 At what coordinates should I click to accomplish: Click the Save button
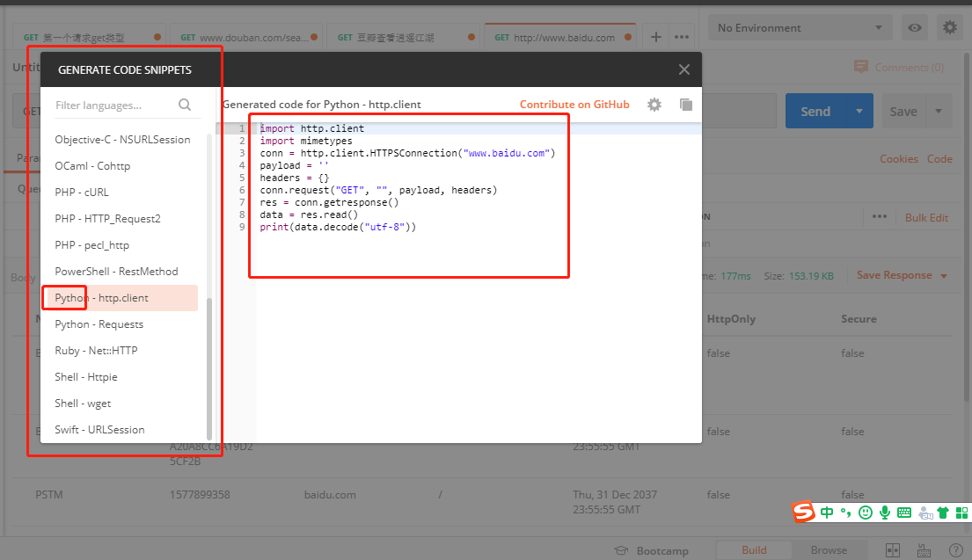(903, 112)
